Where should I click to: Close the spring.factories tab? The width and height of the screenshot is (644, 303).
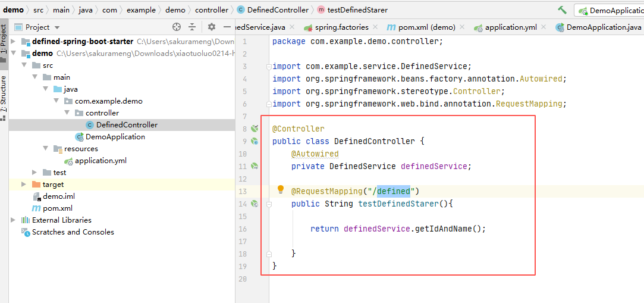[x=375, y=27]
